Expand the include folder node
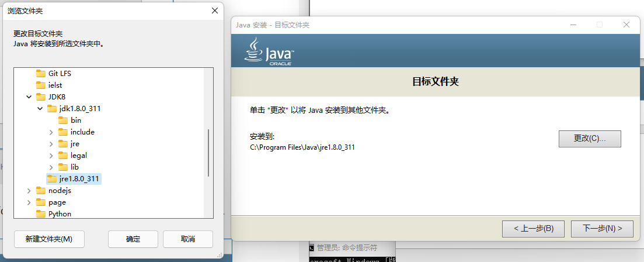 51,132
